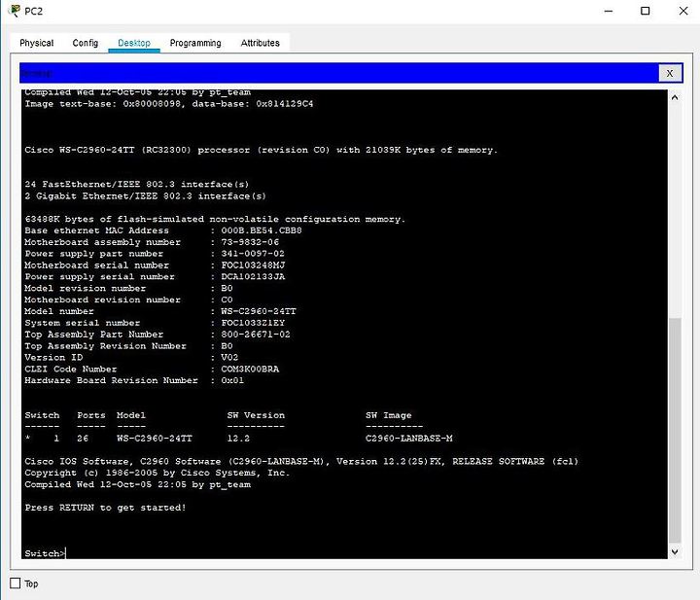Click the terminal scrollbar up arrow

click(x=675, y=97)
